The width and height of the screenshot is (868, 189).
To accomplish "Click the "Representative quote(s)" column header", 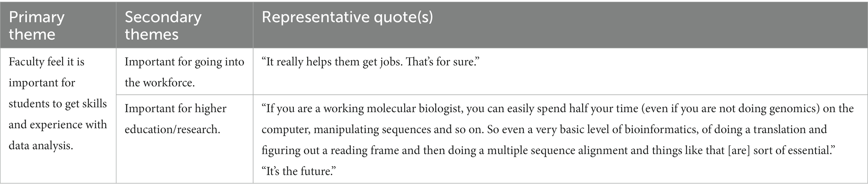I will point(560,25).
